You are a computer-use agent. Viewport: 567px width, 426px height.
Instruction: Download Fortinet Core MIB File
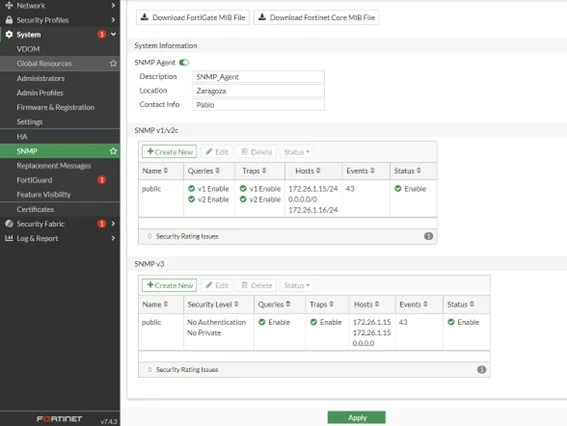point(316,17)
